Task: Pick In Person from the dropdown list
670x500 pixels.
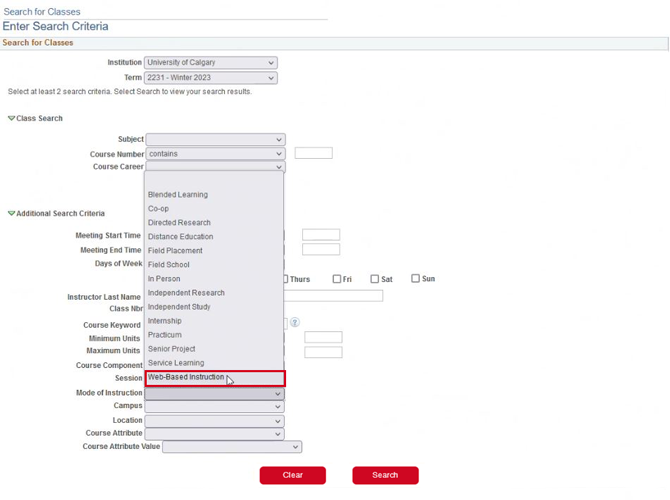Action: pos(164,279)
